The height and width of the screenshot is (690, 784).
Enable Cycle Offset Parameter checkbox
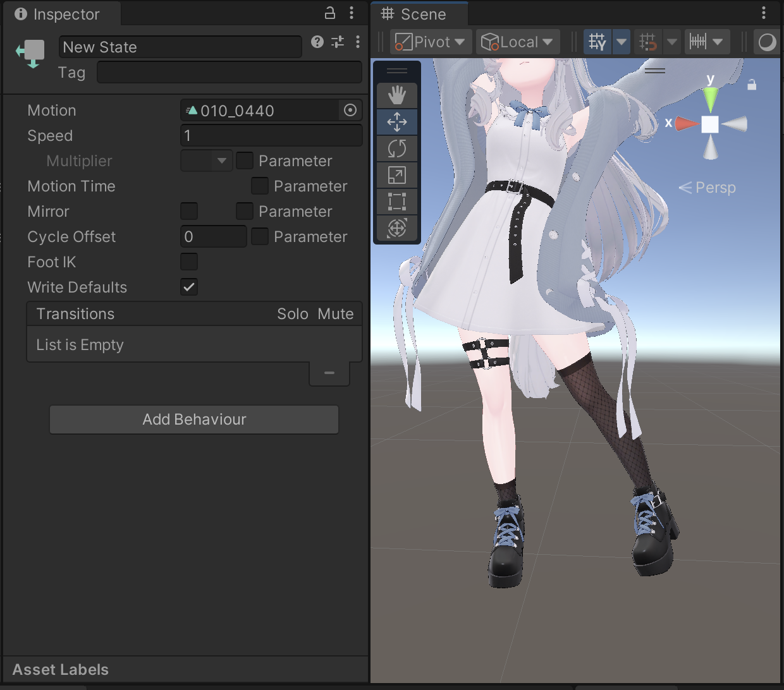(260, 236)
